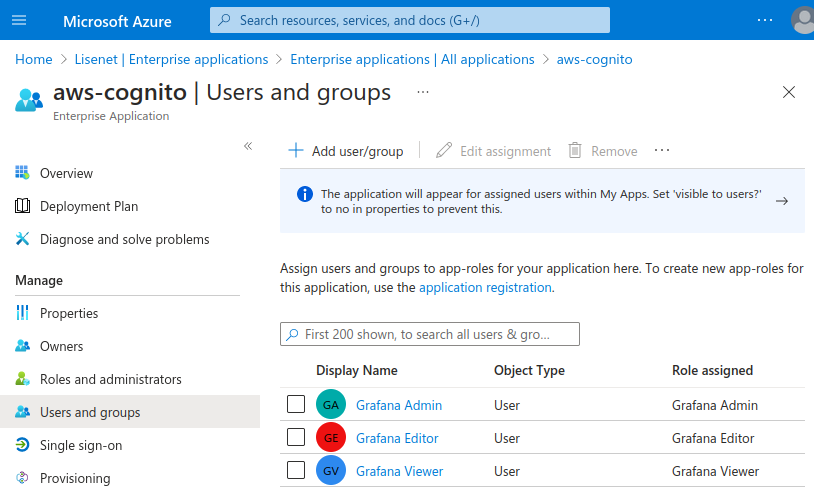Click the Users and groups sidebar icon
Screen dimensions: 814x503
(x=22, y=412)
